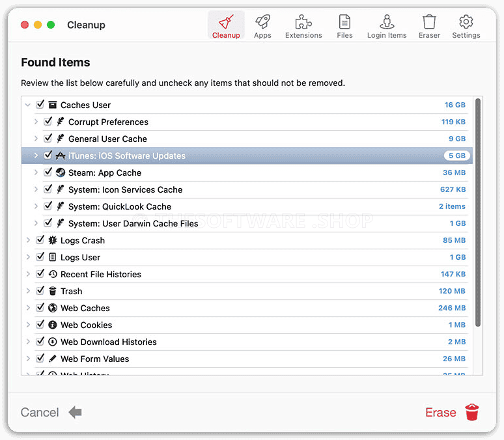This screenshot has height=440, width=504.
Task: Click the Steam logo icon
Action: pos(60,172)
